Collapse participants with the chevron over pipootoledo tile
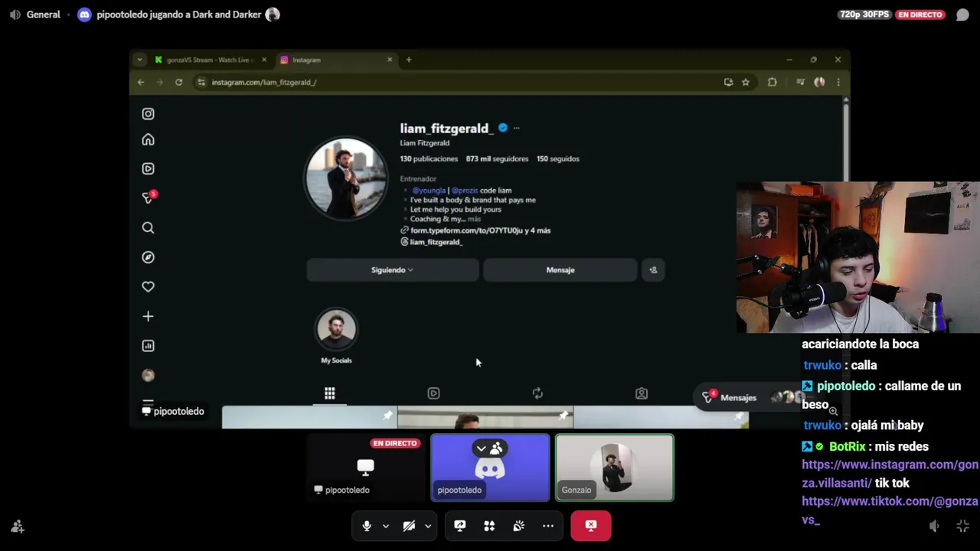Viewport: 980px width, 551px height. pyautogui.click(x=481, y=448)
